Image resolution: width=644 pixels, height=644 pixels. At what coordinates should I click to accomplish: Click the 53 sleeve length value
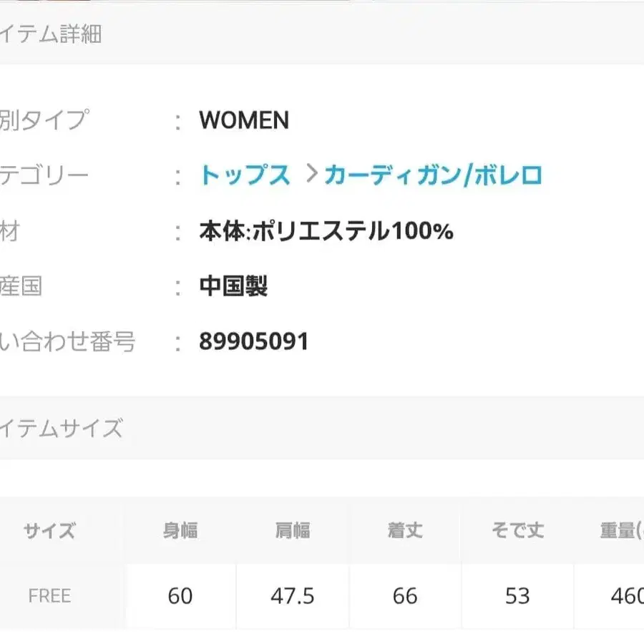(x=517, y=595)
